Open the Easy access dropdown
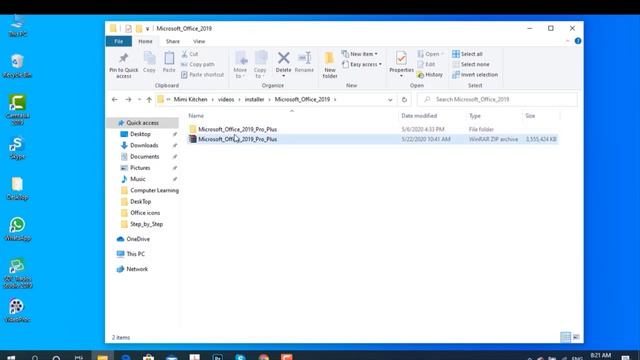Image resolution: width=640 pixels, height=360 pixels. click(x=362, y=64)
